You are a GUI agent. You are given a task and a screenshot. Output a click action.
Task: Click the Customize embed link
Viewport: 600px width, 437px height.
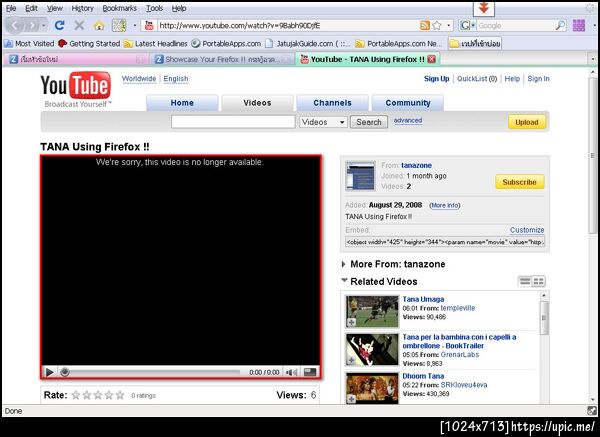click(527, 230)
